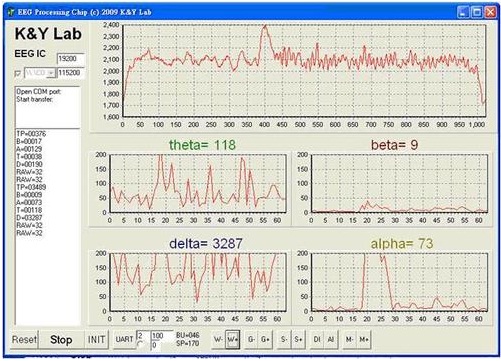This screenshot has height=361, width=501.
Task: Click the G+ button
Action: click(265, 339)
